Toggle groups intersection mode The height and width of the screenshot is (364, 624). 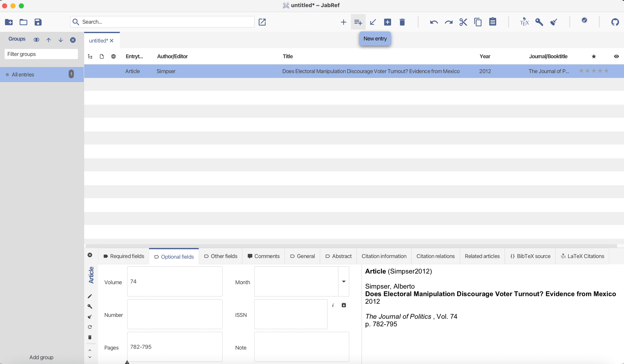click(x=36, y=40)
